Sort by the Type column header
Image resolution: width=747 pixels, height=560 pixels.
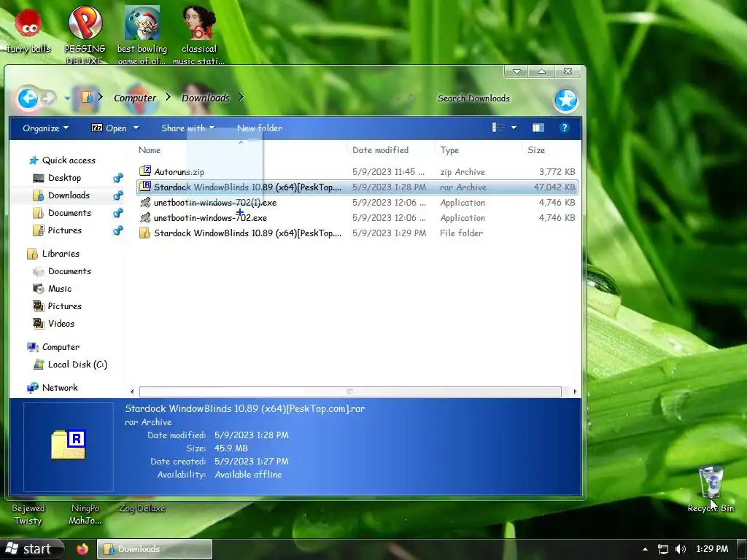[x=449, y=150]
